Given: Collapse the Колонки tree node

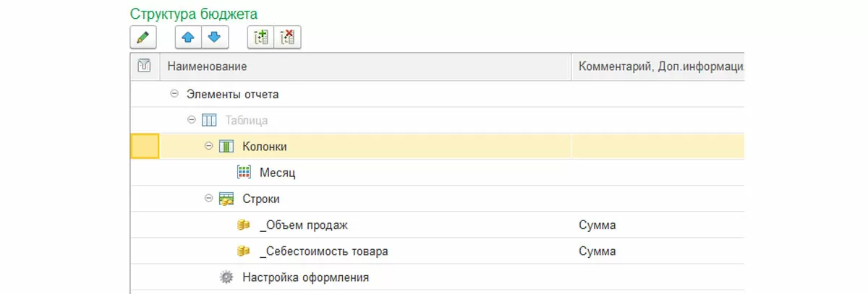Looking at the screenshot, I should tap(209, 147).
